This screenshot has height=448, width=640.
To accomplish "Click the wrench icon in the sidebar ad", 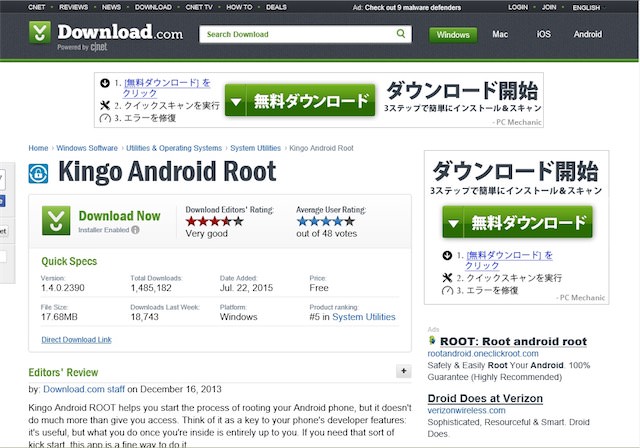I will click(447, 278).
